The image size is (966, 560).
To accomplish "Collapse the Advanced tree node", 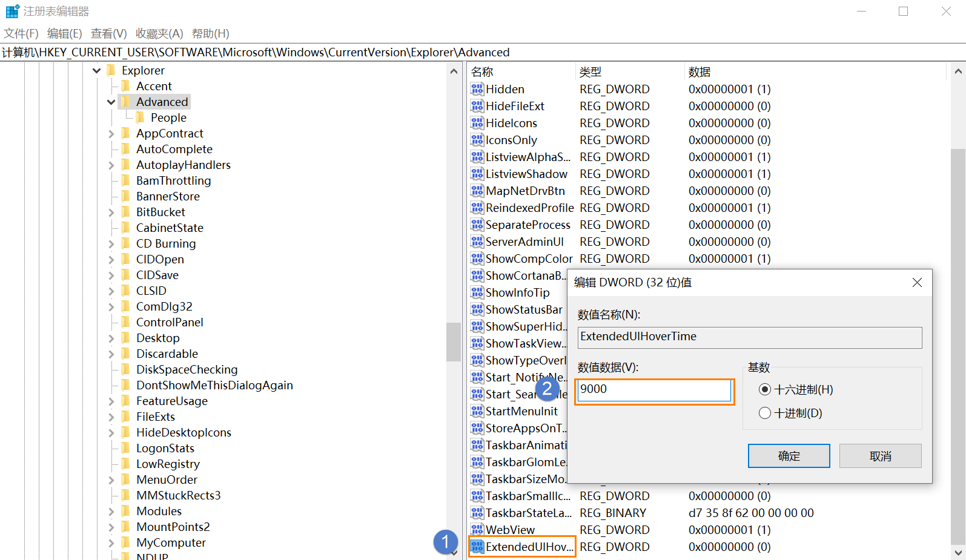I will [111, 102].
